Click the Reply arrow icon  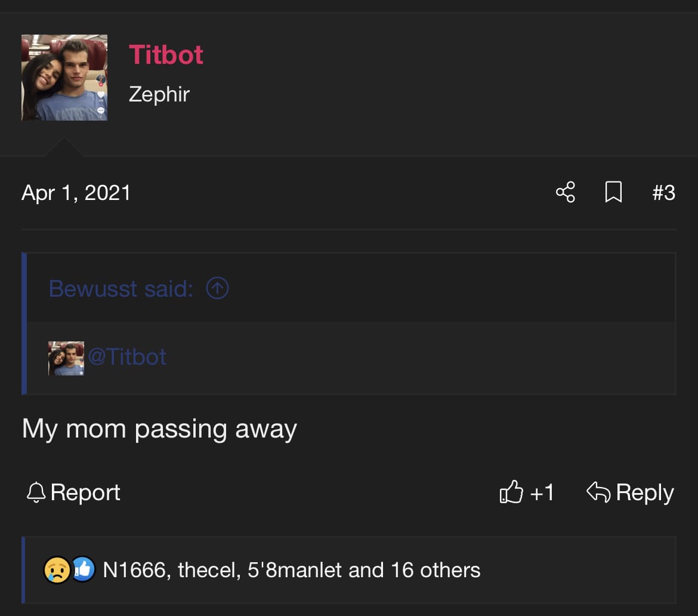pos(598,492)
